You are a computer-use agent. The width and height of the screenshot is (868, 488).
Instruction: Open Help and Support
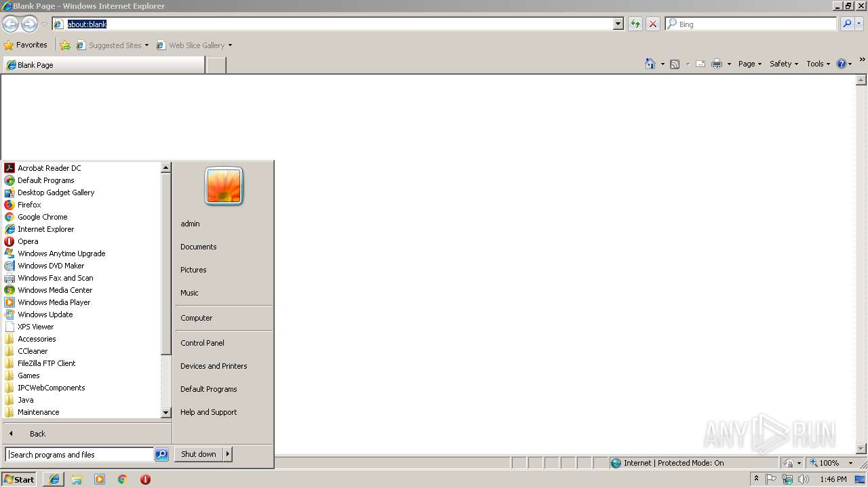208,412
